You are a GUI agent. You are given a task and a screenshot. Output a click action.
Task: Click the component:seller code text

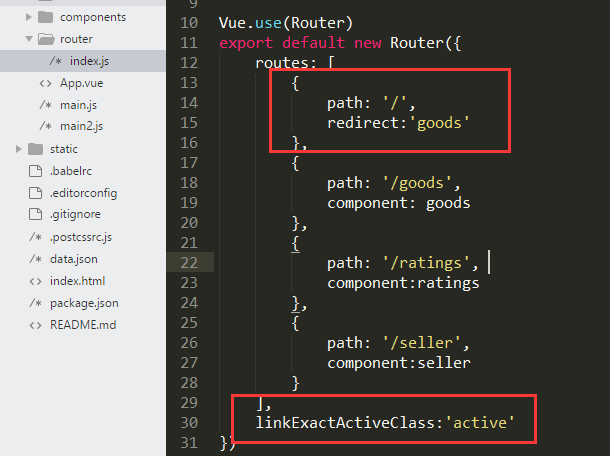point(399,363)
